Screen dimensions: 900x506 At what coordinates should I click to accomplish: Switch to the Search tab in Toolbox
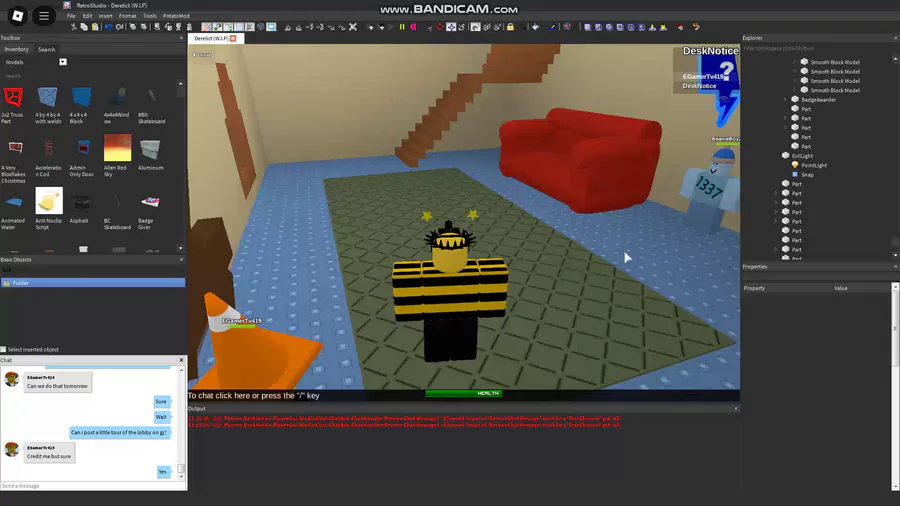point(46,49)
